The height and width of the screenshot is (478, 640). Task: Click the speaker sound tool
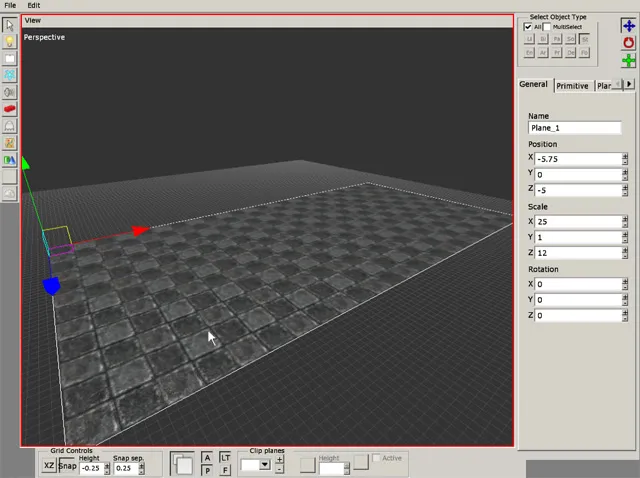pyautogui.click(x=9, y=92)
